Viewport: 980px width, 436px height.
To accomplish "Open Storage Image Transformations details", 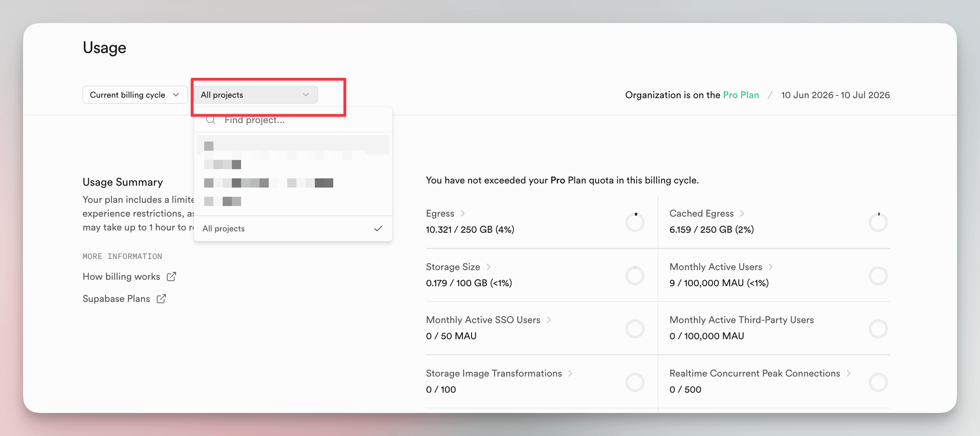I will 494,373.
